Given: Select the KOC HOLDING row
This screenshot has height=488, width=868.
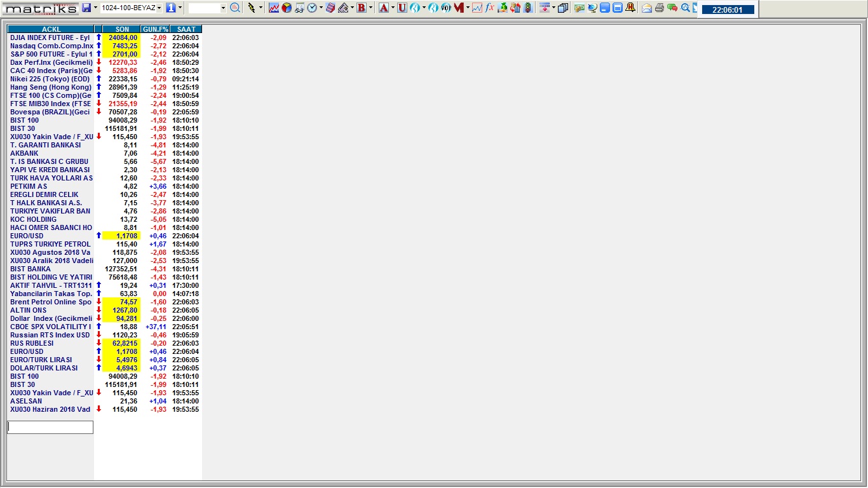Looking at the screenshot, I should point(105,219).
